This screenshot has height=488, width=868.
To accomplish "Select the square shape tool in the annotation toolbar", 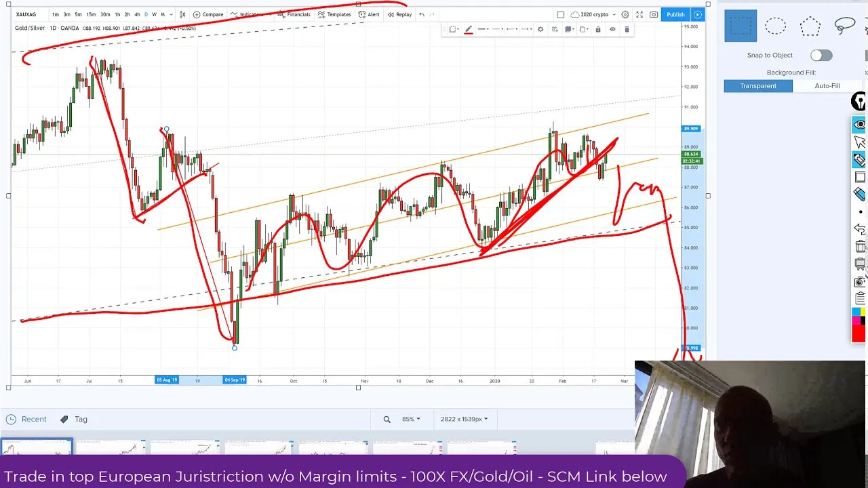I will tap(860, 178).
